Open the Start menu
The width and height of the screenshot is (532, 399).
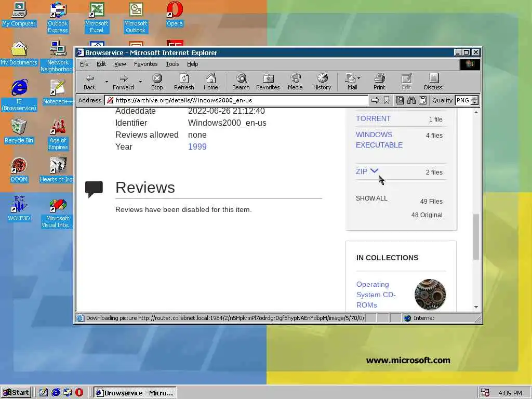[x=16, y=393]
